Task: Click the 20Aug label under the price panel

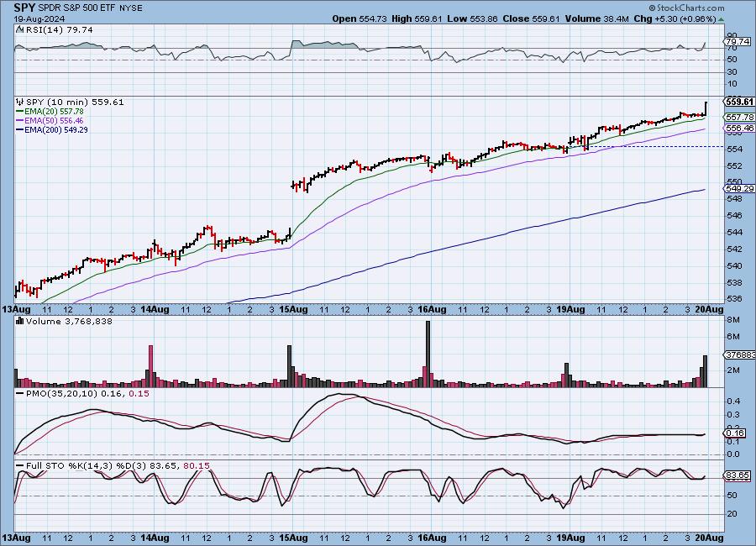Action: [709, 309]
